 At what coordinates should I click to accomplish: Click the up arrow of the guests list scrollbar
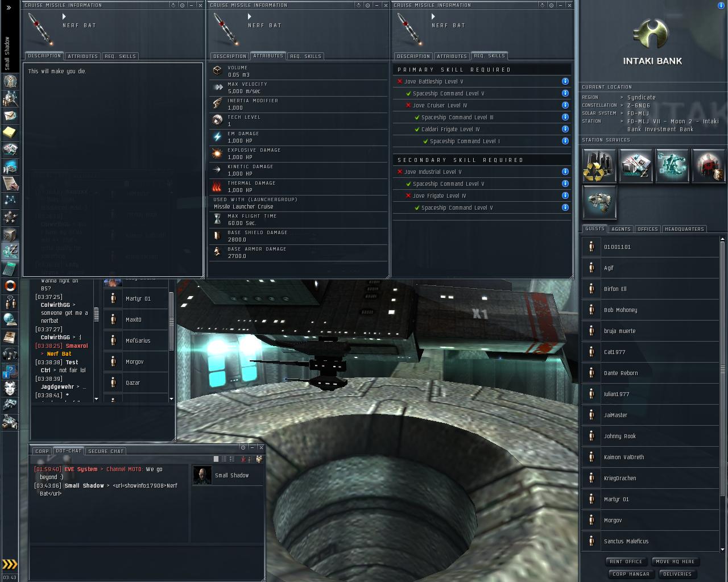click(722, 239)
